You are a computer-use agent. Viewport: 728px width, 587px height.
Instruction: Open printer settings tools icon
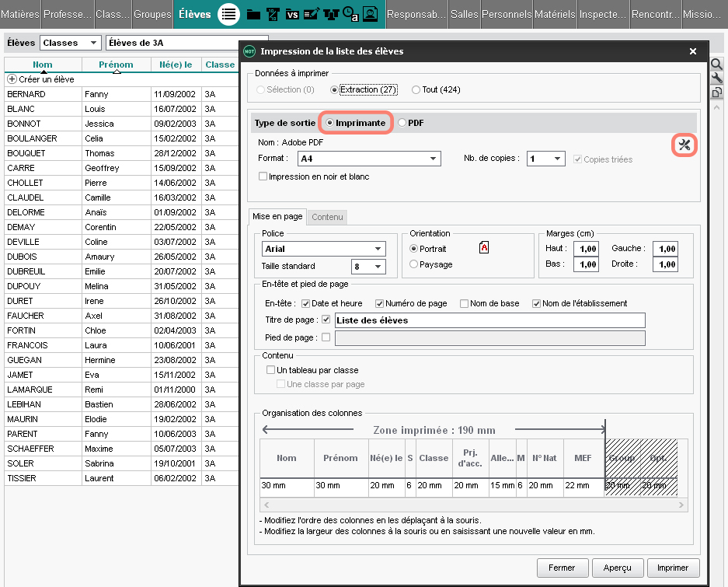point(684,145)
